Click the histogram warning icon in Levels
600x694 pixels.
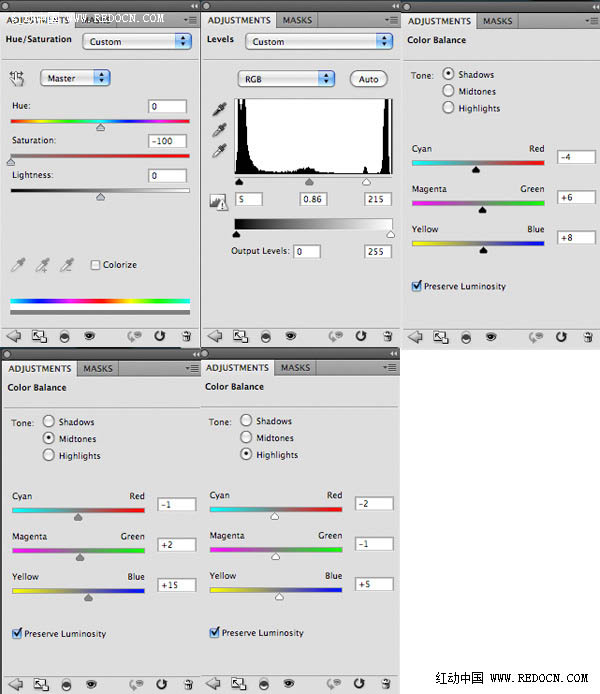tap(218, 202)
